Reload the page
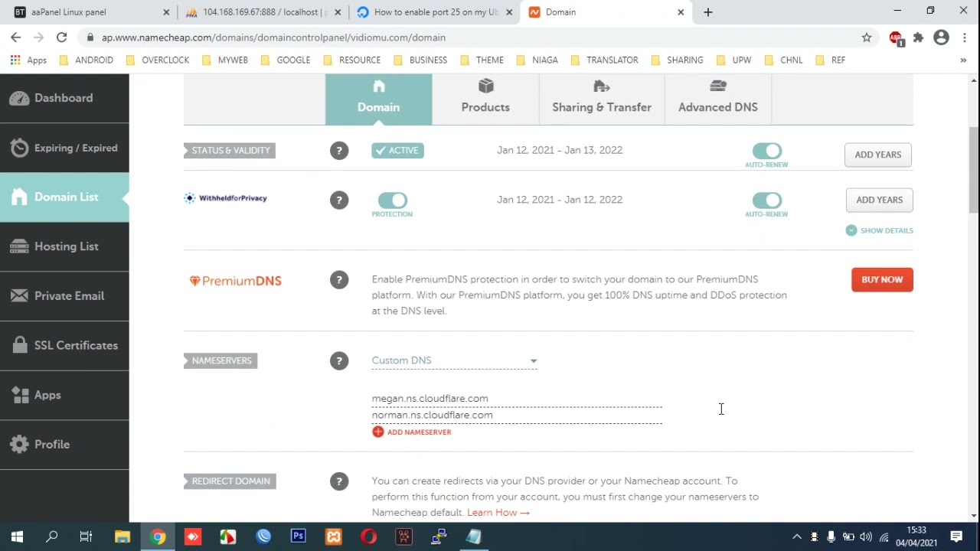This screenshot has height=551, width=980. [x=61, y=37]
